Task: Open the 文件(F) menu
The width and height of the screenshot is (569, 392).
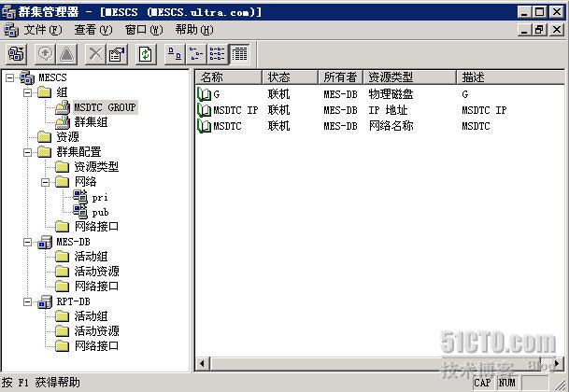Action: point(43,30)
